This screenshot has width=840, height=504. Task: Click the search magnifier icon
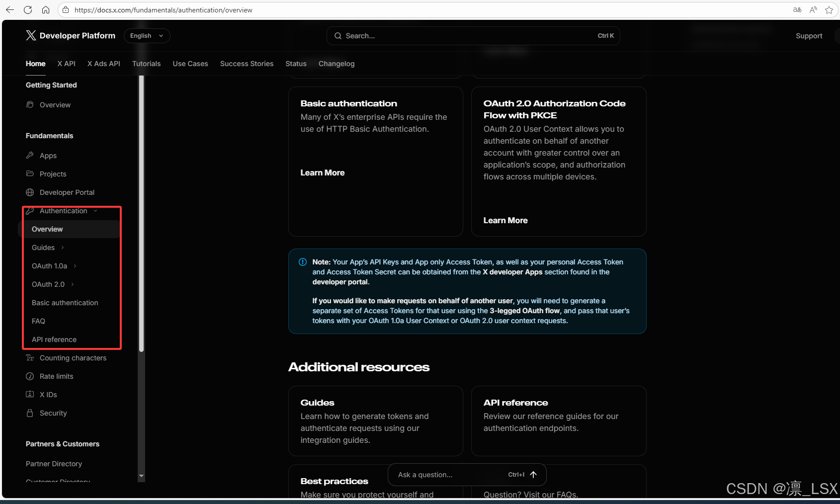pyautogui.click(x=338, y=36)
